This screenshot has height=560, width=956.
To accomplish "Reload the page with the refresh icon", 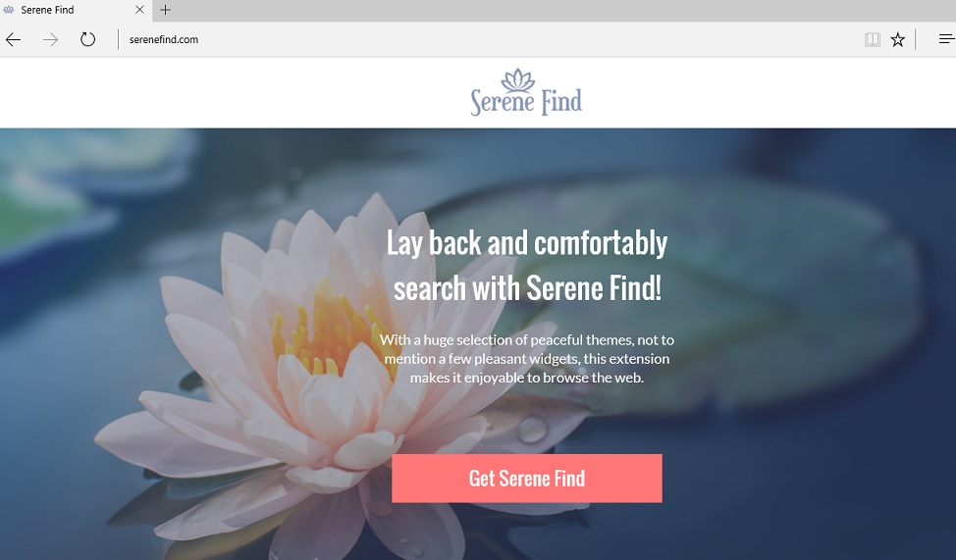I will [87, 39].
